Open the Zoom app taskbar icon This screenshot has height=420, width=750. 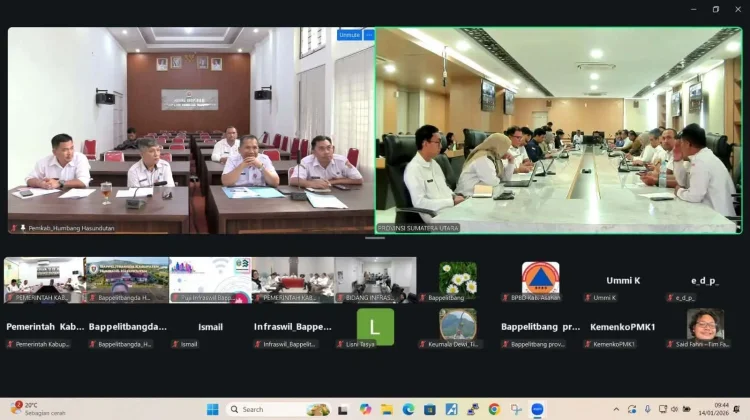(537, 409)
